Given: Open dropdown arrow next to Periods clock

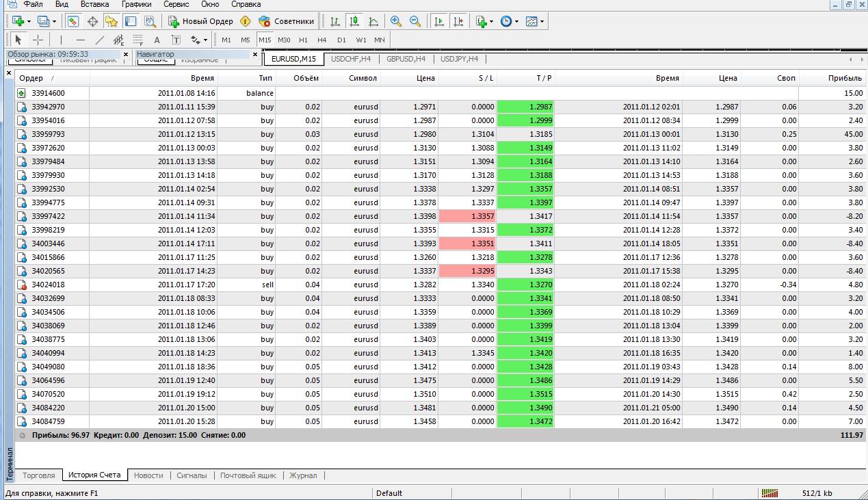Looking at the screenshot, I should 516,21.
